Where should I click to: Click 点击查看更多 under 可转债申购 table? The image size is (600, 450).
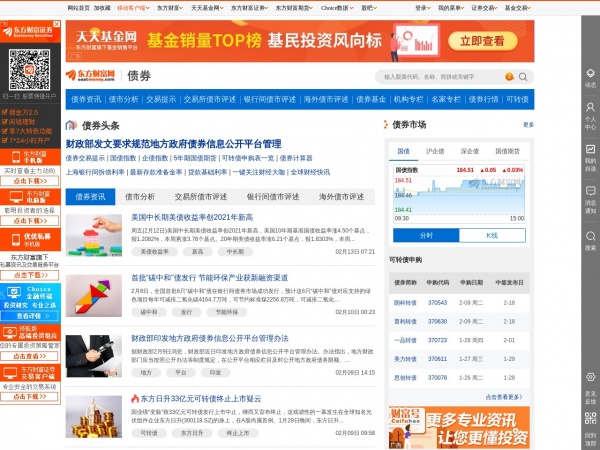tap(504, 397)
